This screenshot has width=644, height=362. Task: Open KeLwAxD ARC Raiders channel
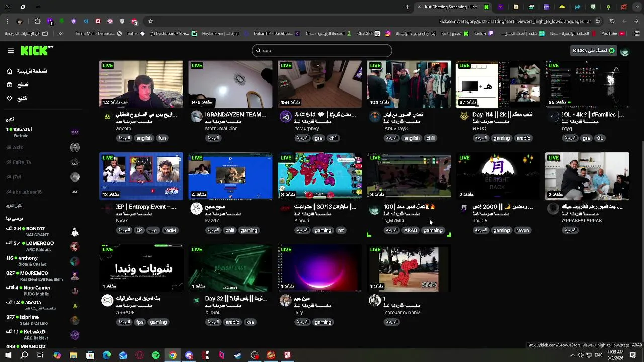click(x=43, y=335)
